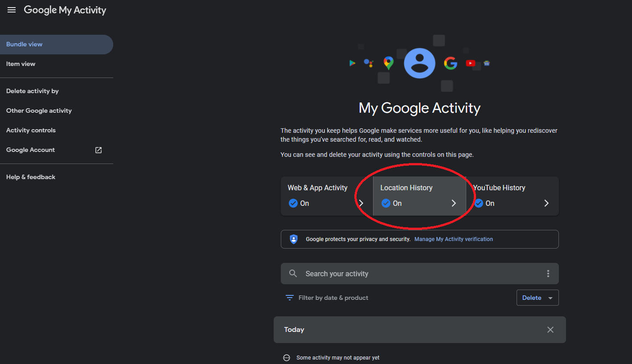Switch to Item view
The height and width of the screenshot is (364, 632).
coord(56,64)
